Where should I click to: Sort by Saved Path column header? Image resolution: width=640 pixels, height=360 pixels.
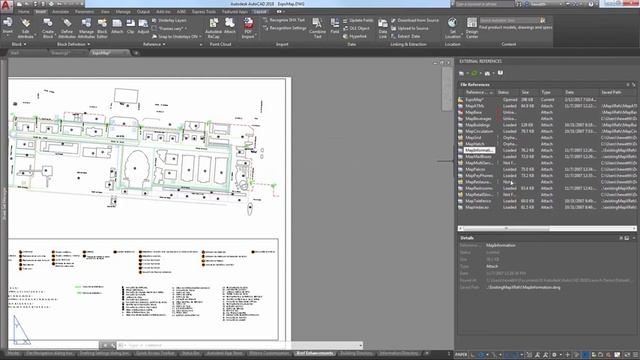tap(618, 93)
